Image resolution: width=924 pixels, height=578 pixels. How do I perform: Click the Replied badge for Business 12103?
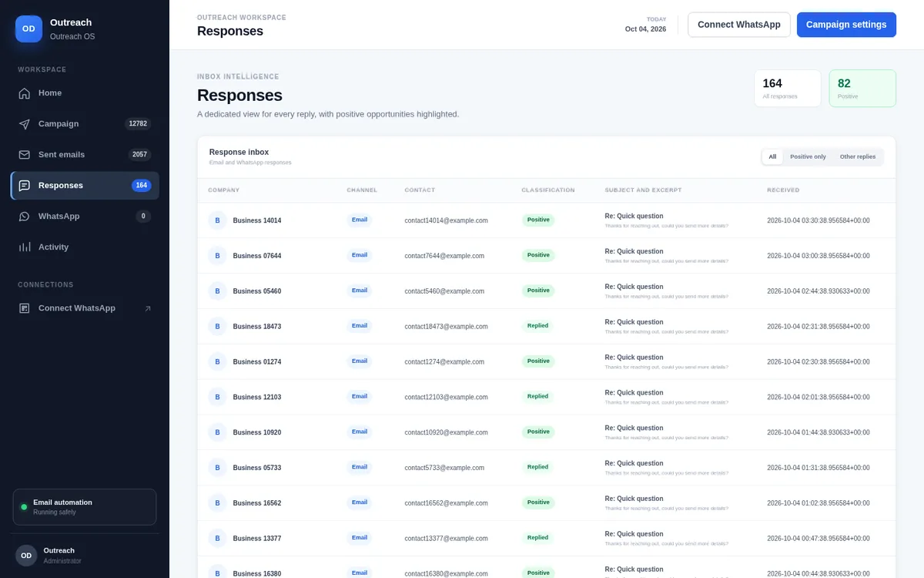pos(538,397)
